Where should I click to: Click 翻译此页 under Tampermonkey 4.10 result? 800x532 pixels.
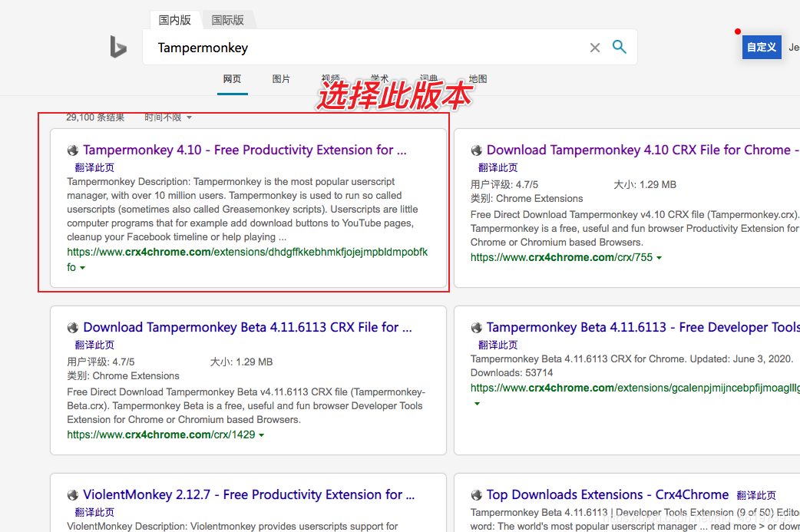[x=94, y=168]
